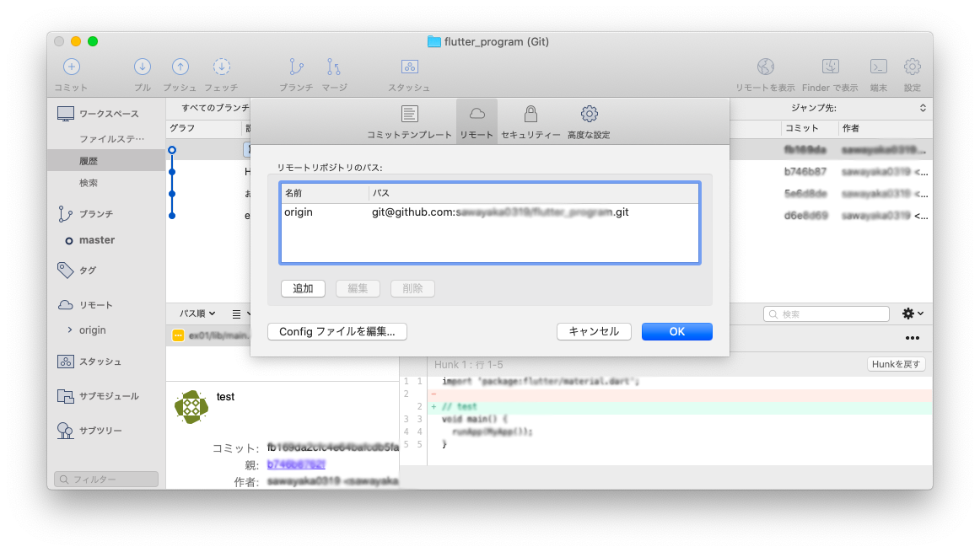Image resolution: width=980 pixels, height=552 pixels.
Task: Click the Commit (コミット) toolbar icon
Action: coord(71,67)
